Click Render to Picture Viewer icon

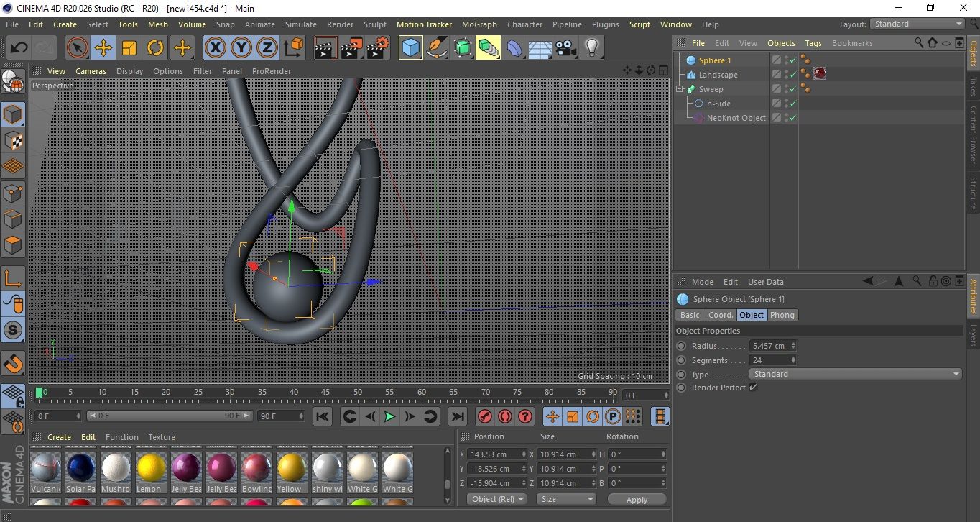[351, 48]
